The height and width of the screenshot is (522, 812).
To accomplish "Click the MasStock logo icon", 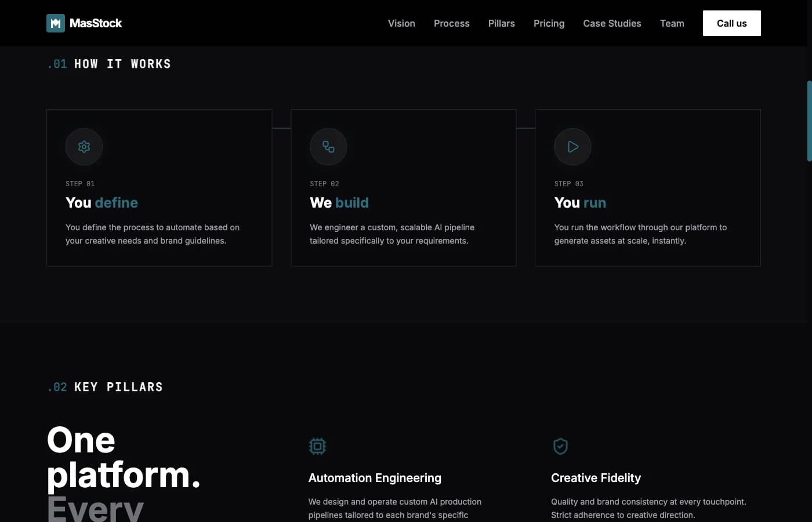I will (x=56, y=23).
